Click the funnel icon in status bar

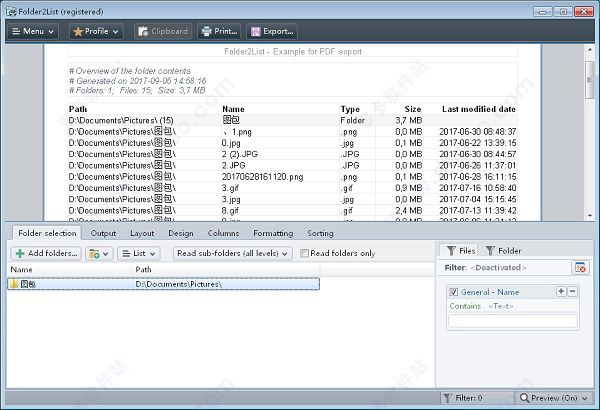click(x=447, y=398)
